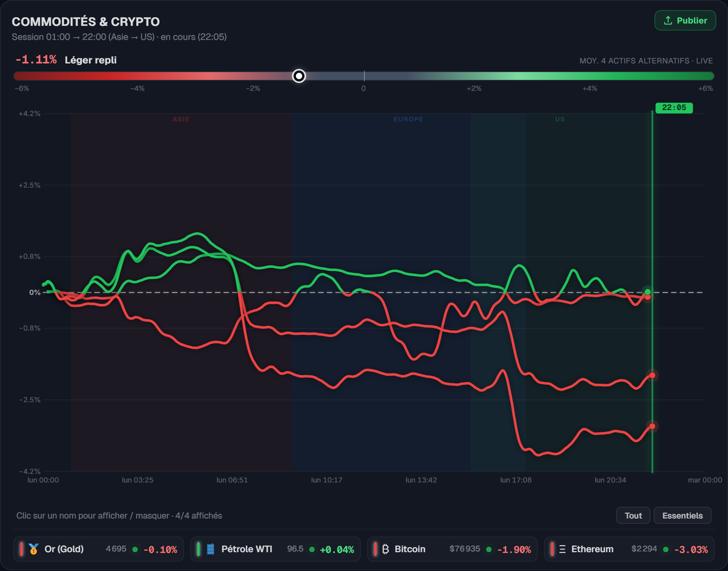
Task: Click the $2294 Ethereum price
Action: click(644, 549)
